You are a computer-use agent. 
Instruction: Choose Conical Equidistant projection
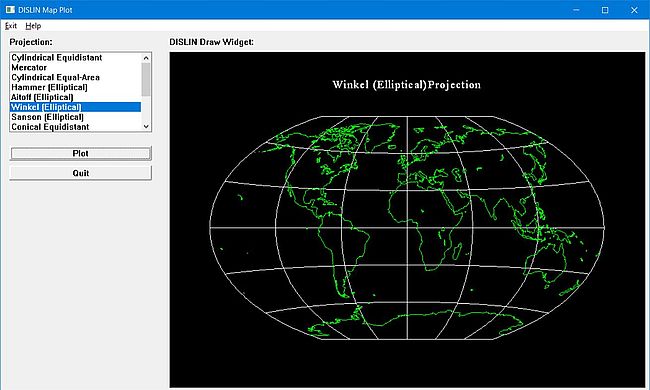point(75,127)
